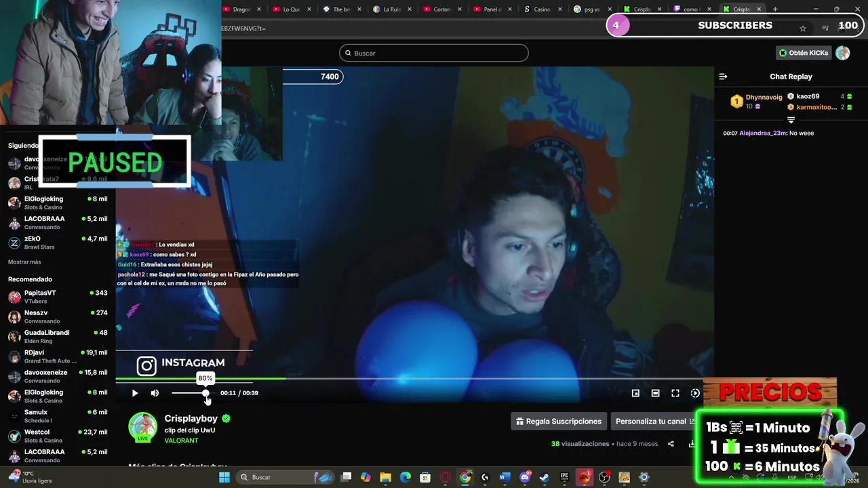Viewport: 868px width, 488px height.
Task: Open Steam from the taskbar
Action: [x=544, y=477]
